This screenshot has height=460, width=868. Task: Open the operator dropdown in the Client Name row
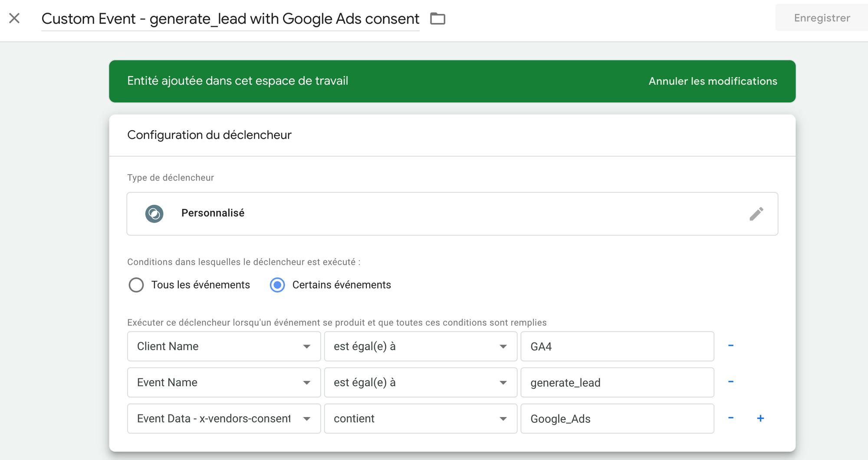tap(421, 346)
